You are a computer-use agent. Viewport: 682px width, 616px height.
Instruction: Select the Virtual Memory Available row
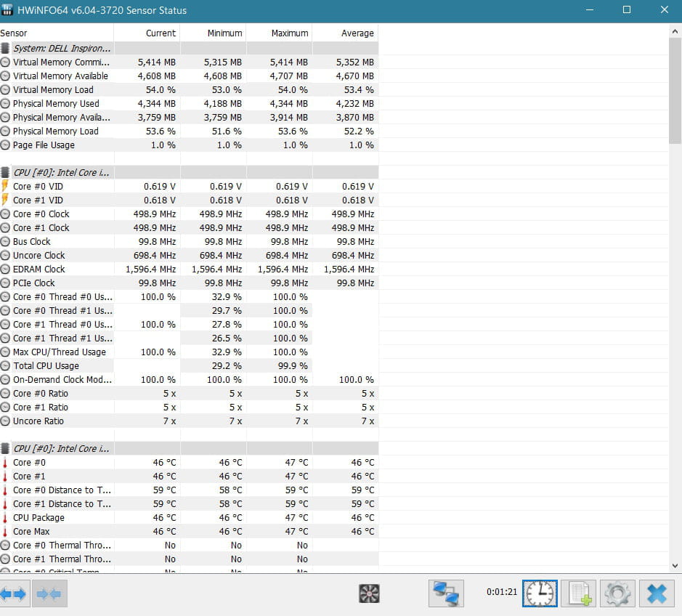pos(190,76)
